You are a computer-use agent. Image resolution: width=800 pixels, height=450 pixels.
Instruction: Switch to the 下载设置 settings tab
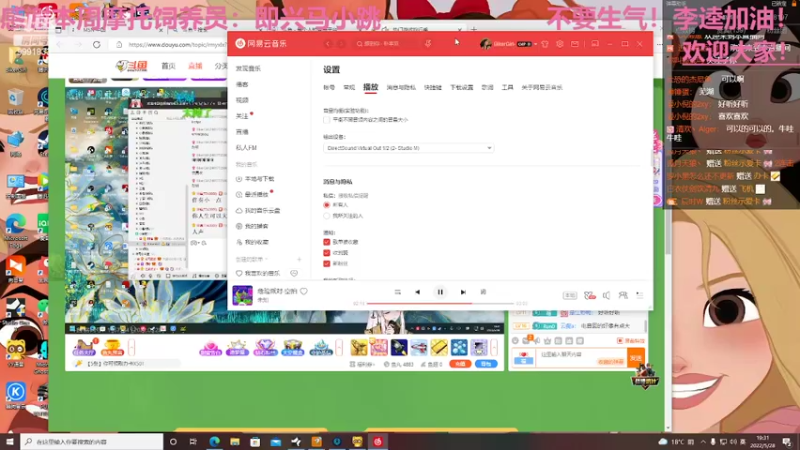point(462,88)
